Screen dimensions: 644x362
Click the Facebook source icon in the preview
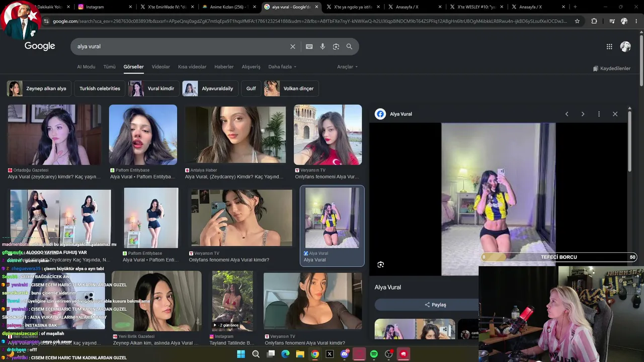380,114
